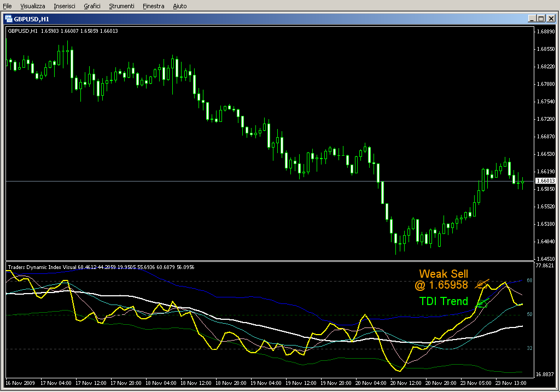The width and height of the screenshot is (560, 392).
Task: Click the indicator level 50 label
Action: [529, 314]
